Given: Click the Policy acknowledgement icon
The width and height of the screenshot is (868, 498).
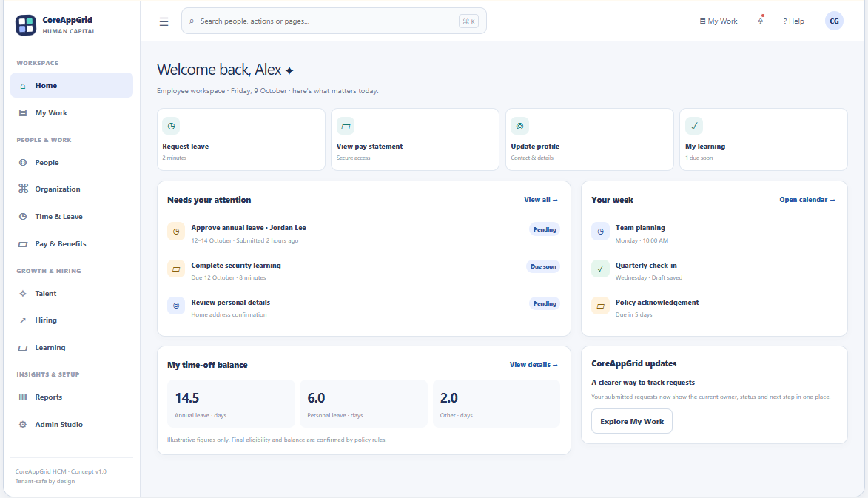Looking at the screenshot, I should tap(600, 306).
